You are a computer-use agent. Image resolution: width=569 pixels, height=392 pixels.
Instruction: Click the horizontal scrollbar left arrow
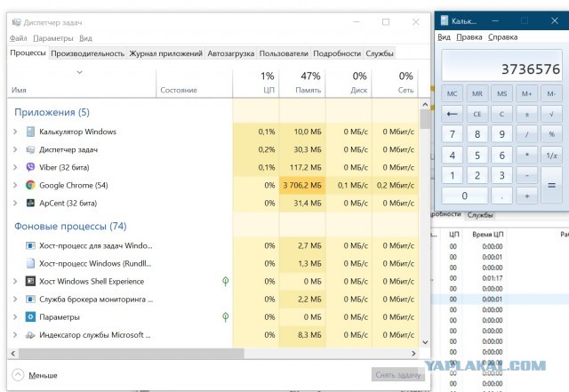(13, 354)
